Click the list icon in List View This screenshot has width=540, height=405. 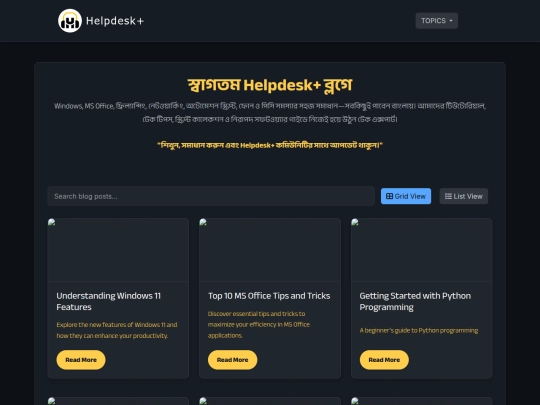click(x=448, y=196)
